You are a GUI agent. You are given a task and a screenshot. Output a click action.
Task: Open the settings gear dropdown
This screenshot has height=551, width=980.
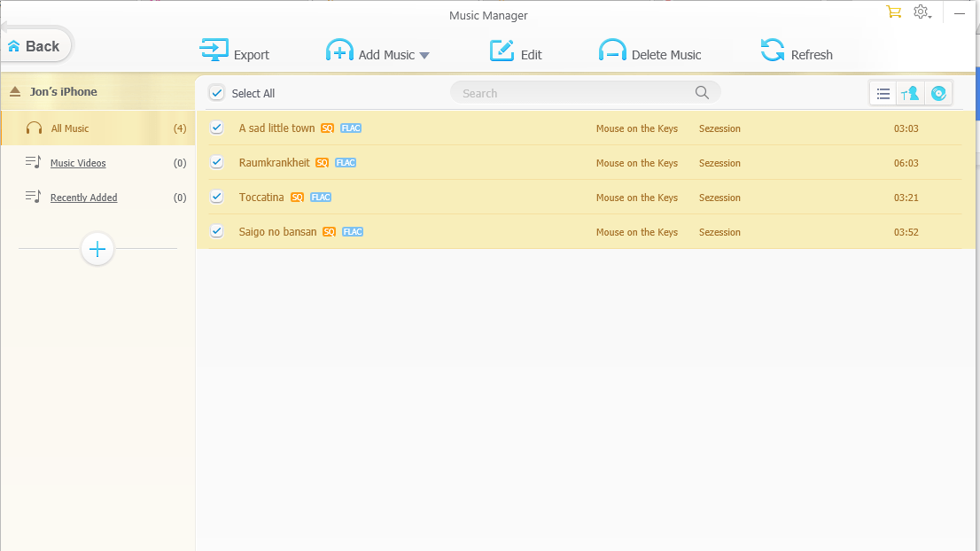coord(922,12)
